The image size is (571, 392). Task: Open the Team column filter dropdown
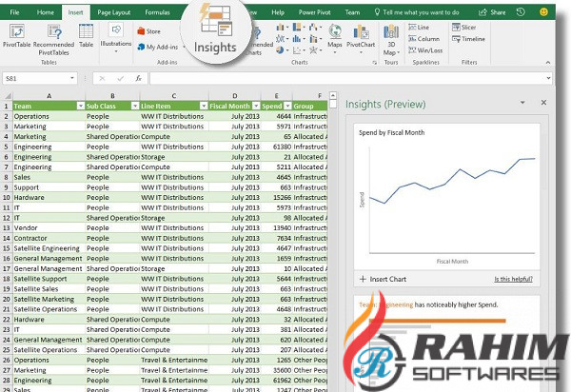[81, 106]
